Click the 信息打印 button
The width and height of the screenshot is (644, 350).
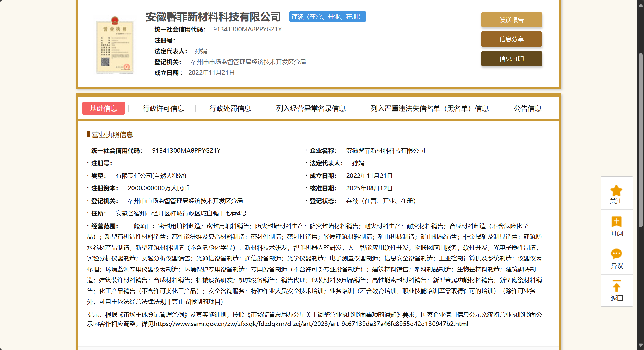511,59
